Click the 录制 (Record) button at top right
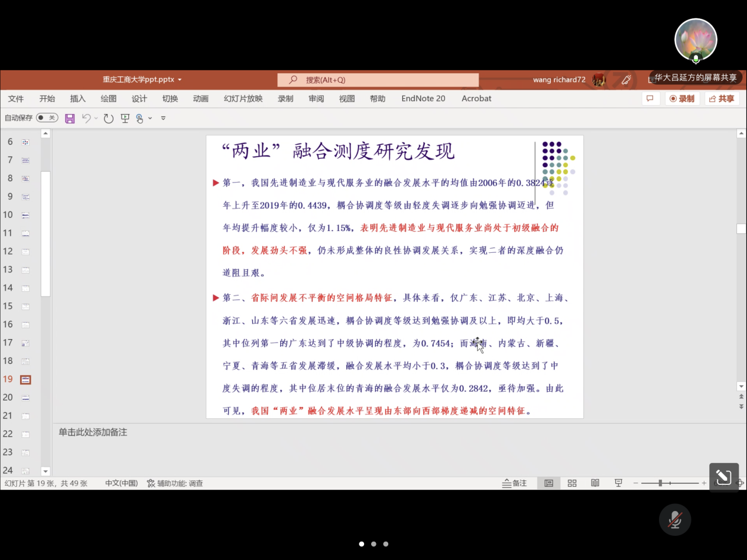The image size is (747, 560). pos(682,99)
